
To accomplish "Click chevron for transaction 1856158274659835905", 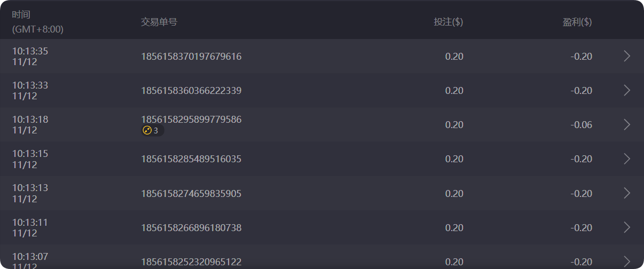I will pyautogui.click(x=627, y=193).
